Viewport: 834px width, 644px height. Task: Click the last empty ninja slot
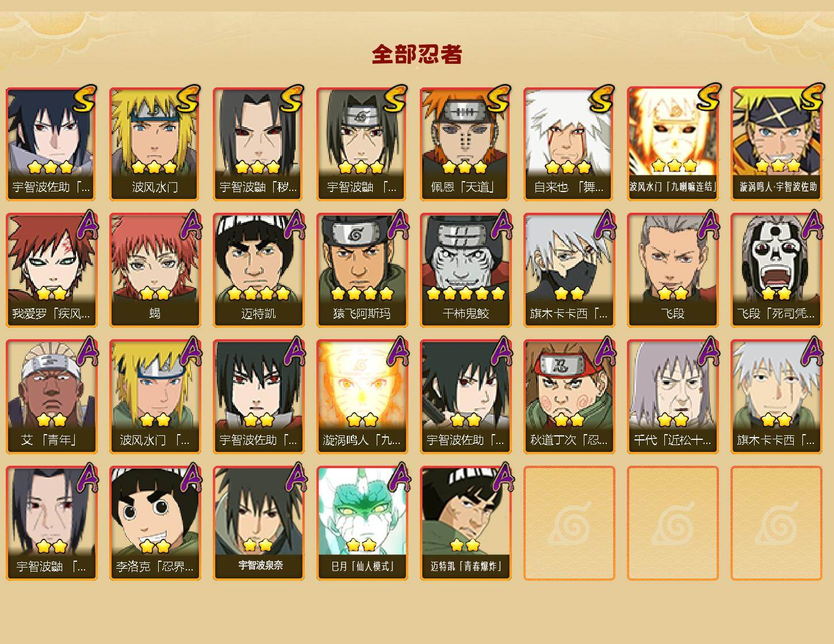pyautogui.click(x=776, y=523)
